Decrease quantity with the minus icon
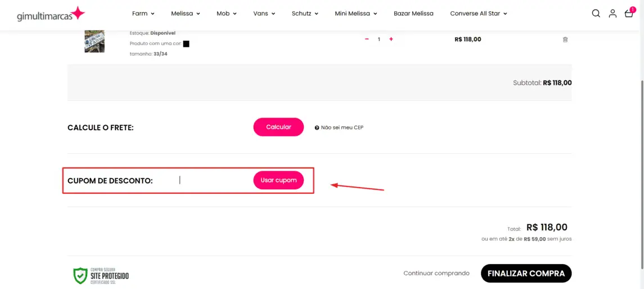This screenshot has height=289, width=644. click(367, 39)
